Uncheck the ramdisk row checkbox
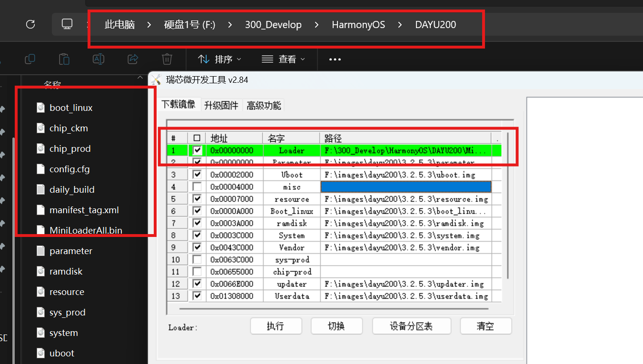Screen dimensions: 643x364 pos(197,223)
